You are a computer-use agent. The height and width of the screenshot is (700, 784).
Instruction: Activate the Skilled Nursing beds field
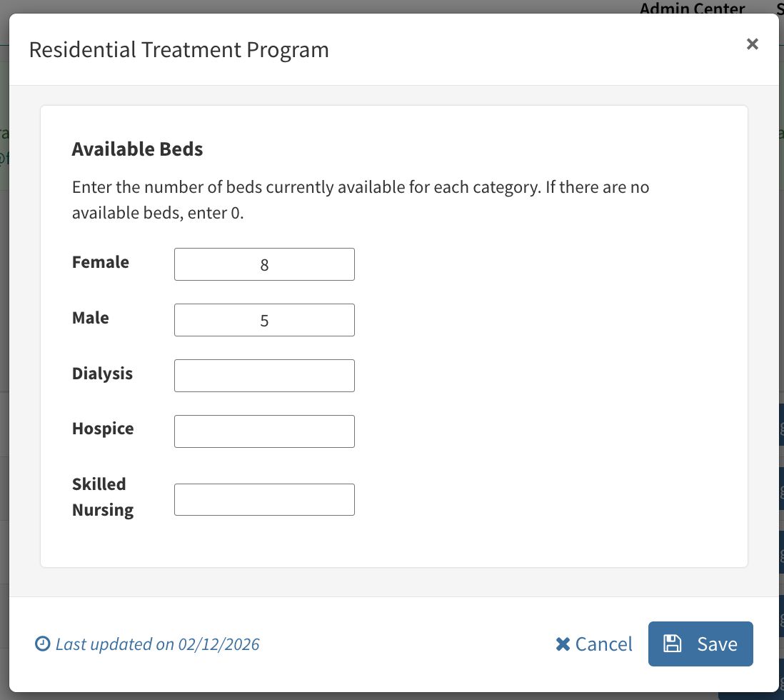click(264, 500)
